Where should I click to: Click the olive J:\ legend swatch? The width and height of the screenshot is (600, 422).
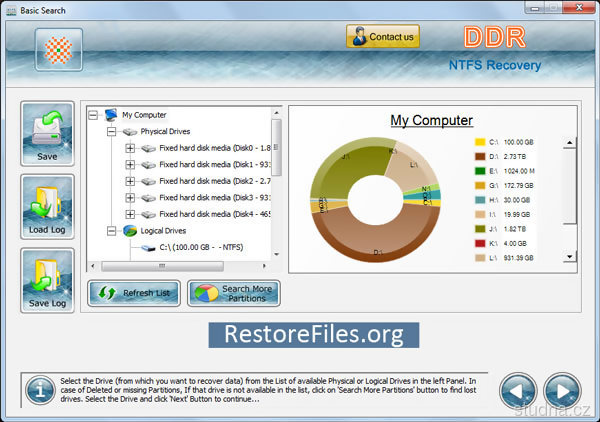(x=480, y=229)
